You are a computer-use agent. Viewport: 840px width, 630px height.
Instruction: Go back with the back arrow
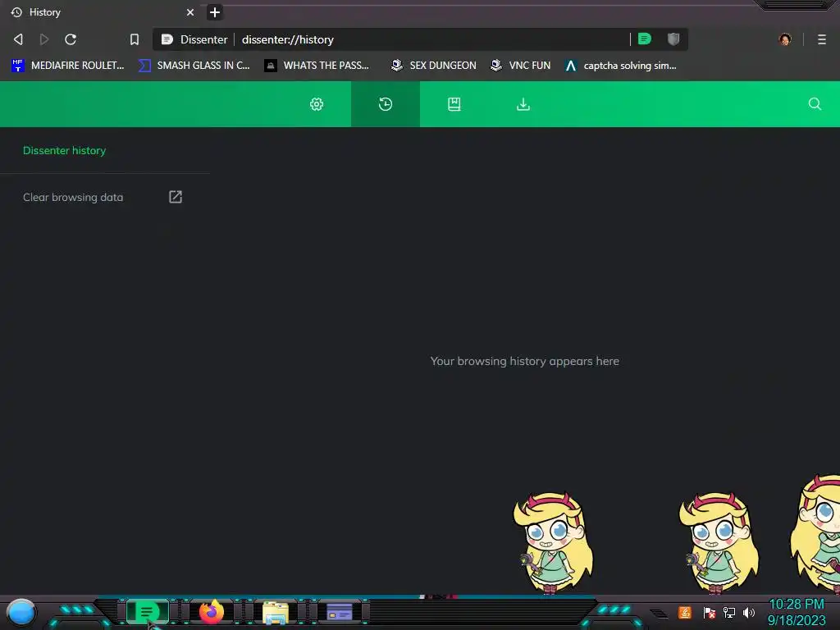tap(18, 39)
